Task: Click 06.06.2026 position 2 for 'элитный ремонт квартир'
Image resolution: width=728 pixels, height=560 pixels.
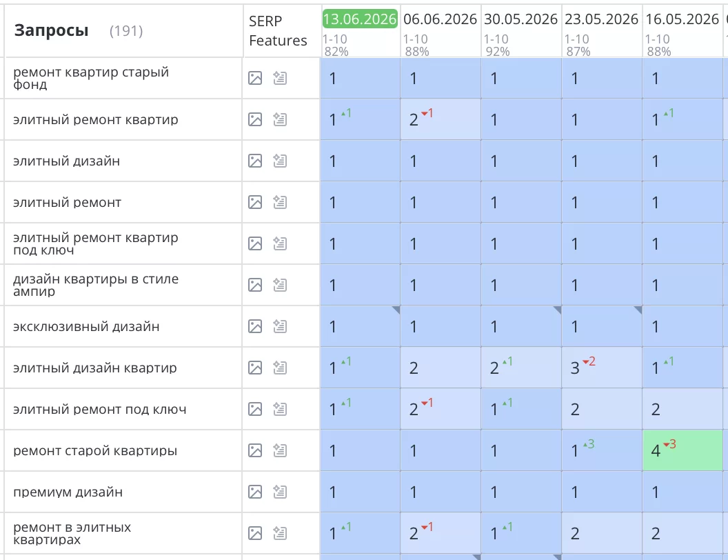Action: click(x=441, y=119)
